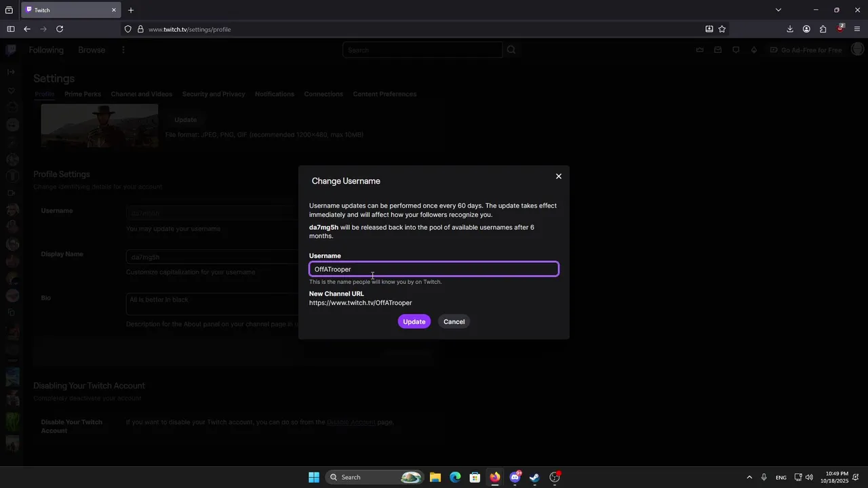
Task: Click the tracking protection shield icon
Action: click(127, 29)
